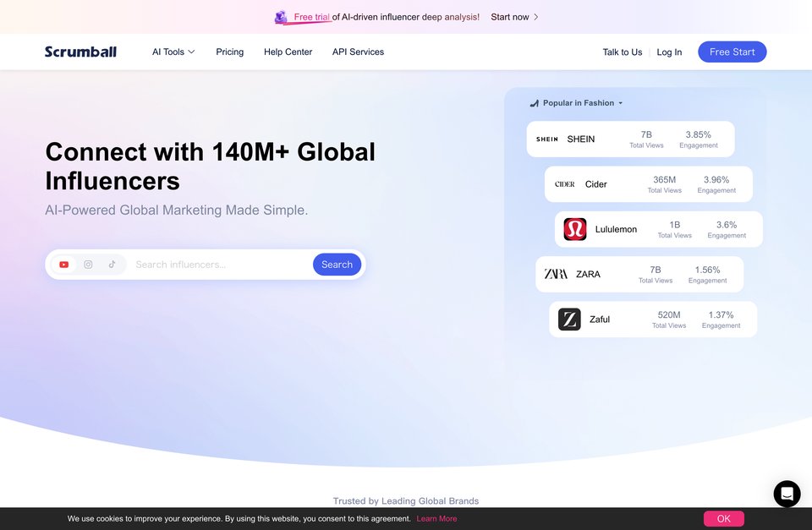Click Cider's 365M Total Views value

coord(665,179)
